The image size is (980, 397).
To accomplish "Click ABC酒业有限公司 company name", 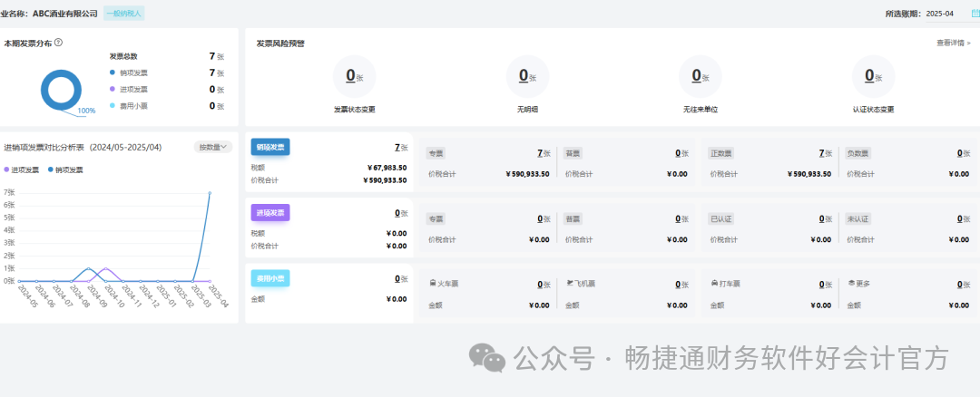I will point(65,13).
